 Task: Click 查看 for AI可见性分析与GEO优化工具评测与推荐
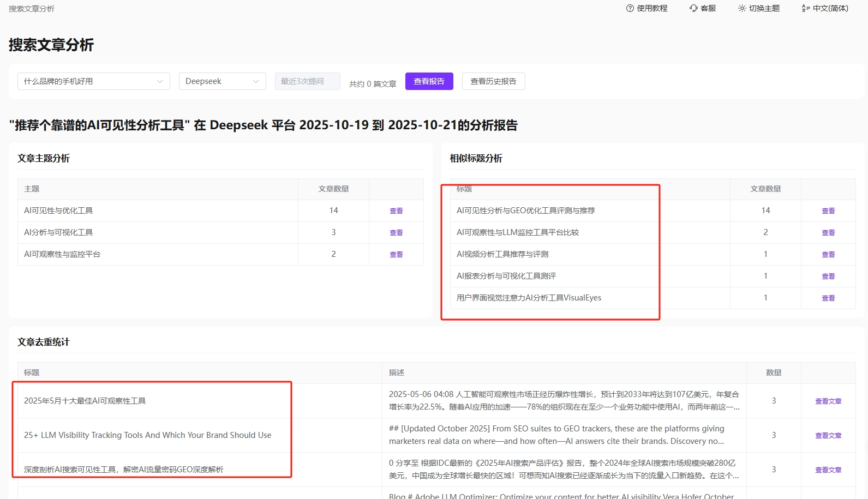click(x=828, y=211)
